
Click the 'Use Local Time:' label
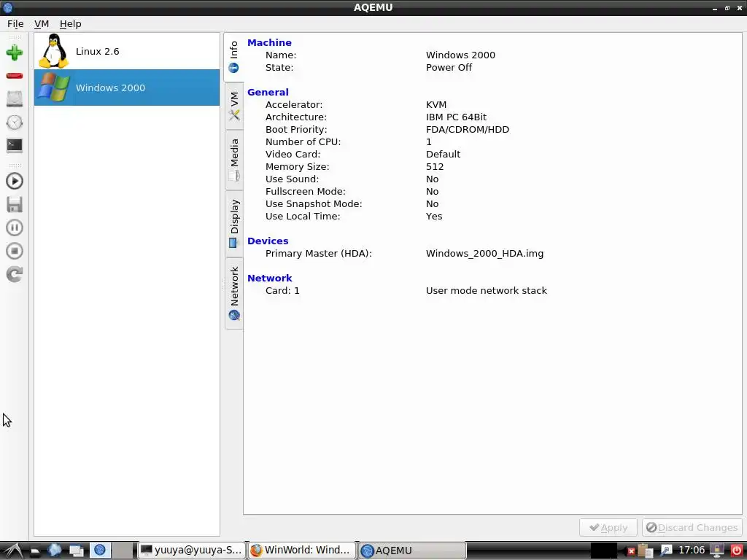click(303, 216)
